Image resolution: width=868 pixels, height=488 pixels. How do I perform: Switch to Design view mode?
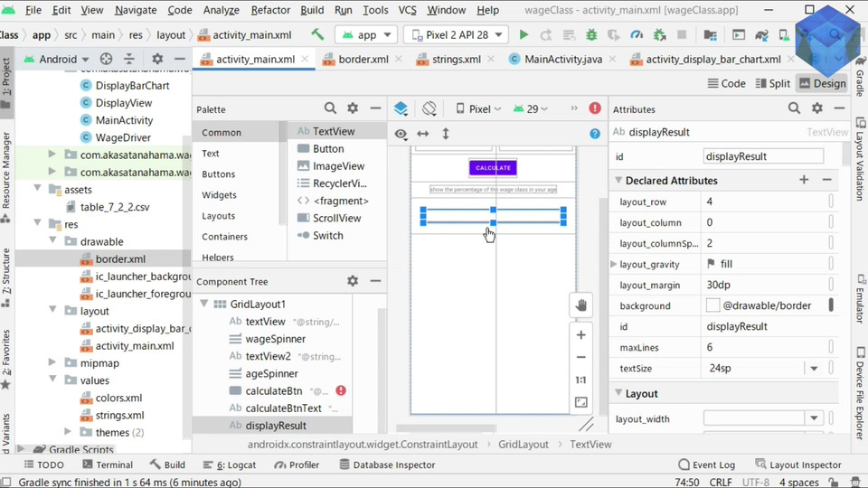(823, 83)
